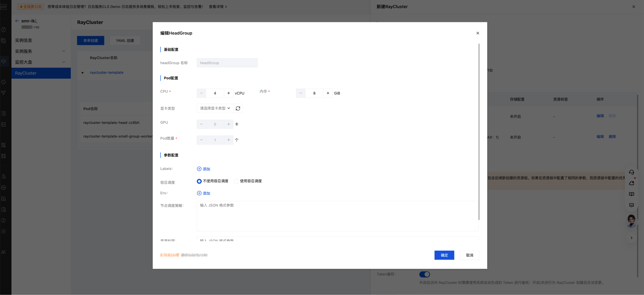Viewport: 644px width, 295px height.
Task: Click the active 删除 link in resource table
Action: point(612,137)
